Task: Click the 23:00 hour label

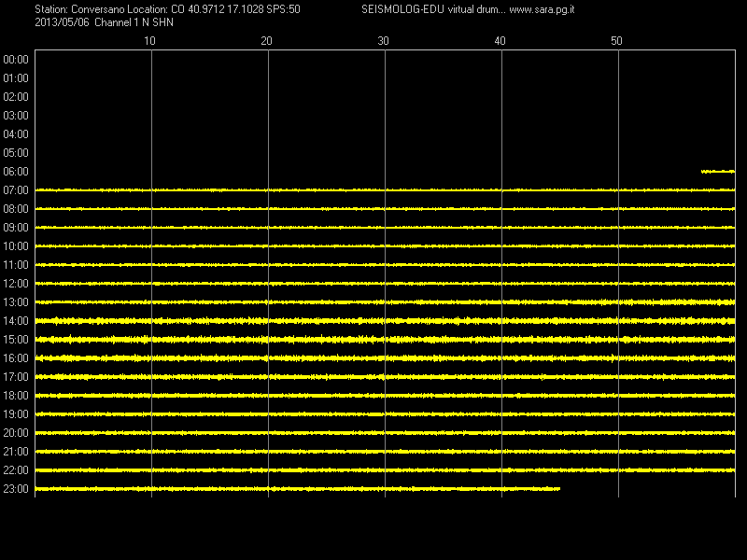Action: [x=16, y=489]
